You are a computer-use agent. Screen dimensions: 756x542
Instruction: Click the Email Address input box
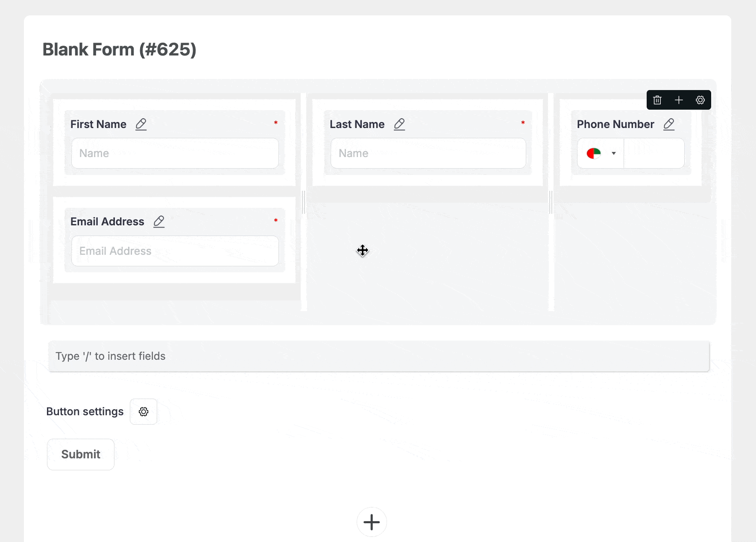175,251
